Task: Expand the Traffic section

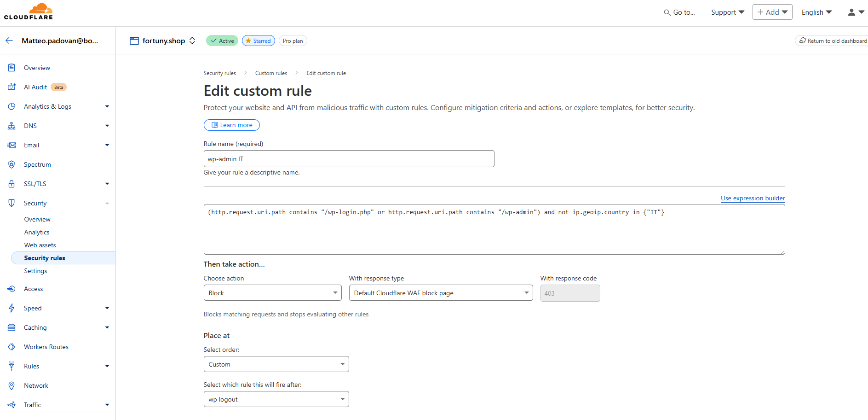Action: (x=107, y=405)
